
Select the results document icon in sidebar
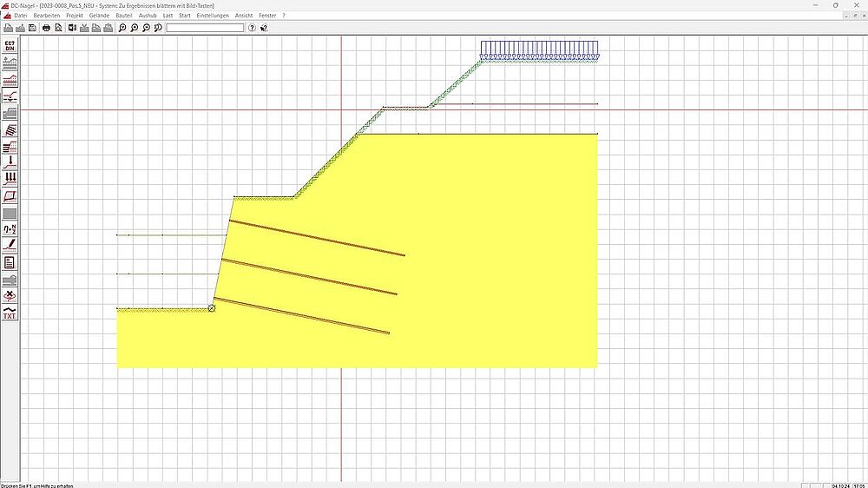point(10,262)
